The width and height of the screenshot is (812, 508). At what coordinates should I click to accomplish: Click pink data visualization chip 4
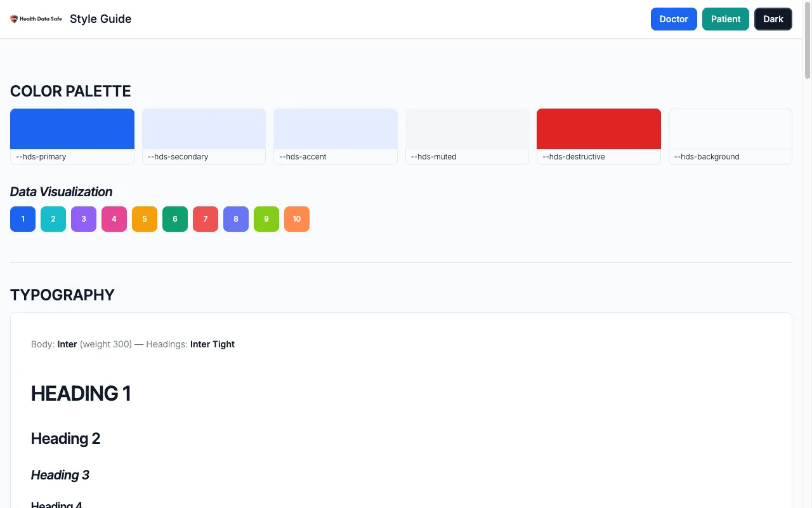click(x=114, y=219)
